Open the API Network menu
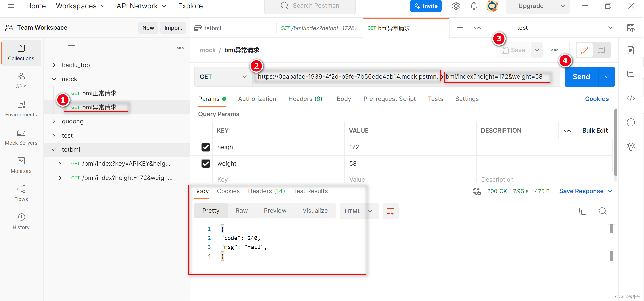This screenshot has width=644, height=301. click(142, 6)
